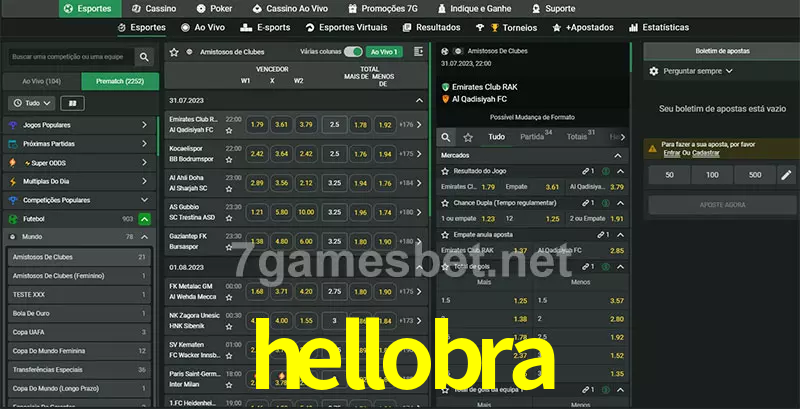This screenshot has height=409, width=800.
Task: Bet on AS Gubbio W2 odds 10.00
Action: (306, 212)
